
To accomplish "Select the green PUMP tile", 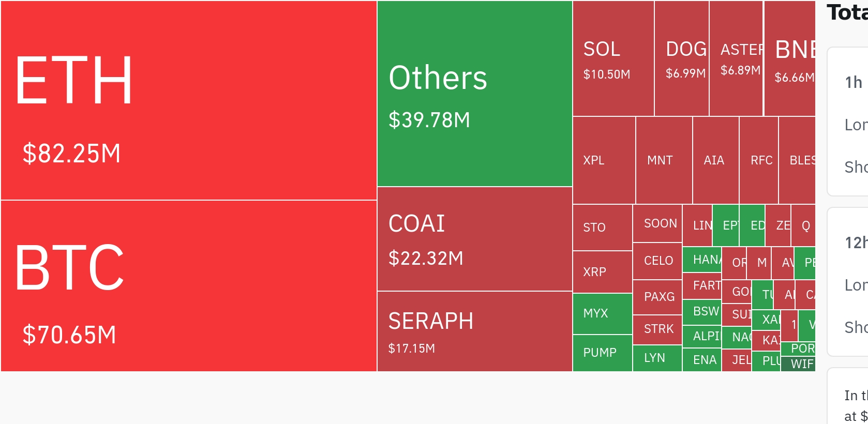I will tap(602, 353).
